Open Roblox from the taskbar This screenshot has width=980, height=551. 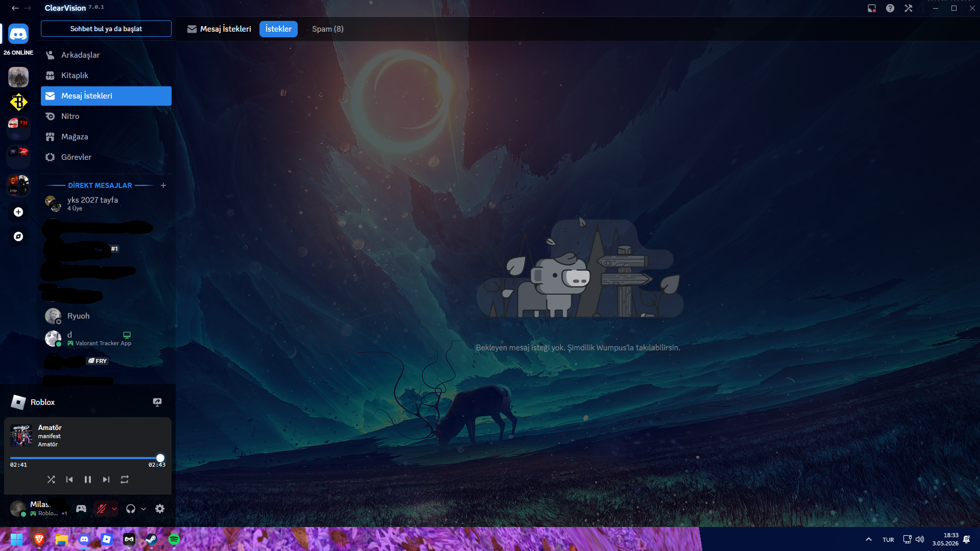coord(107,539)
